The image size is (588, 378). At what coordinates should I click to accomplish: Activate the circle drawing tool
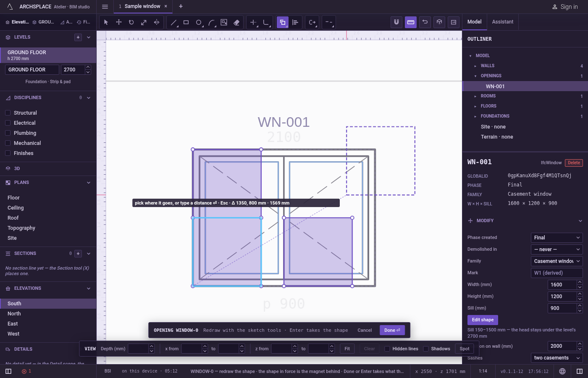click(199, 22)
